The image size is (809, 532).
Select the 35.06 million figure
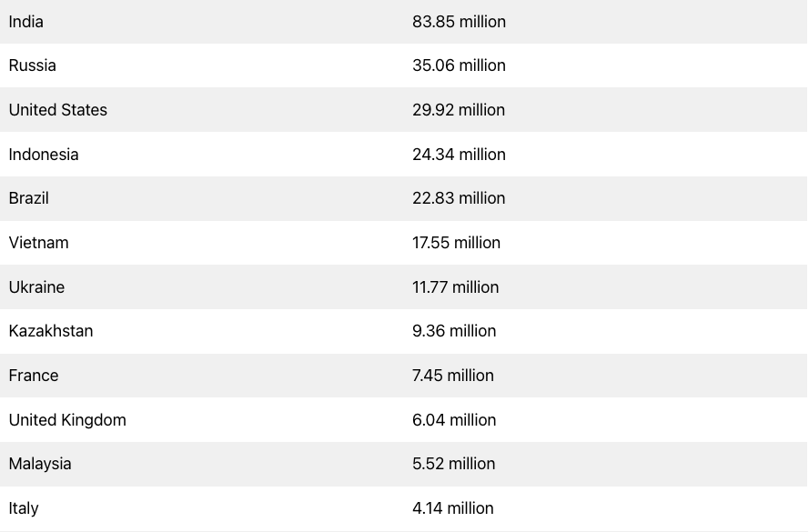click(x=459, y=65)
